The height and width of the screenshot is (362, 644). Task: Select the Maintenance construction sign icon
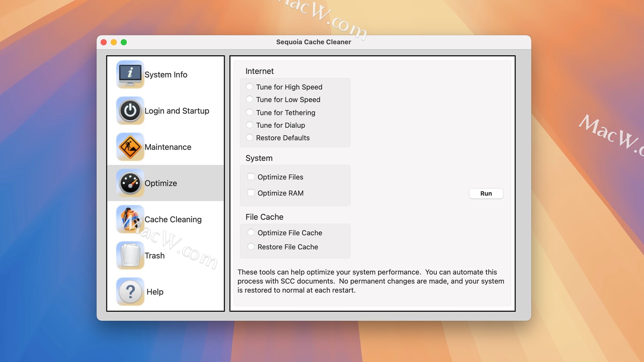click(x=130, y=147)
